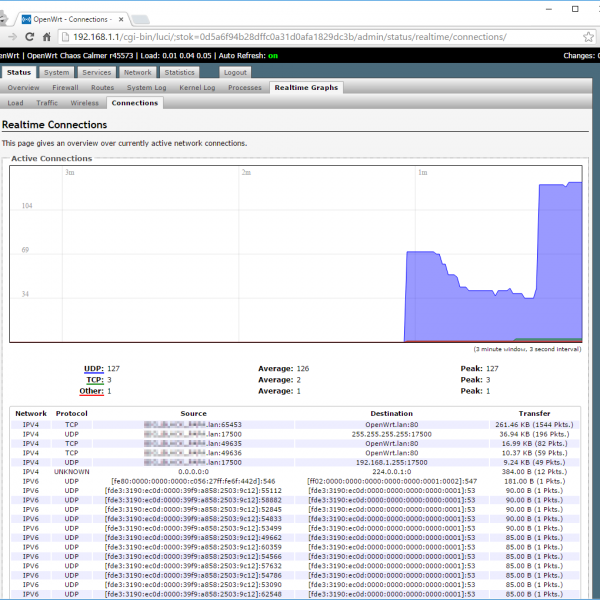600x600 pixels.
Task: Close the OpenWrt Connections browser tab
Action: point(119,17)
